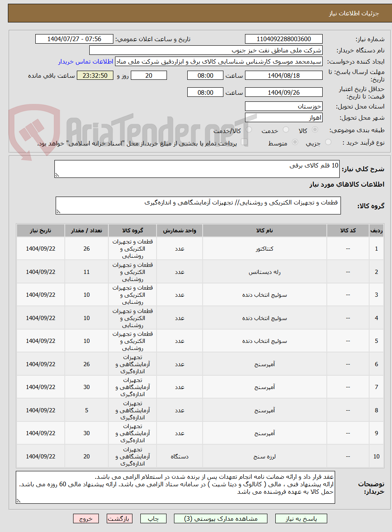Click quantity 20 in row 10
The height and width of the screenshot is (532, 392).
pyautogui.click(x=86, y=456)
